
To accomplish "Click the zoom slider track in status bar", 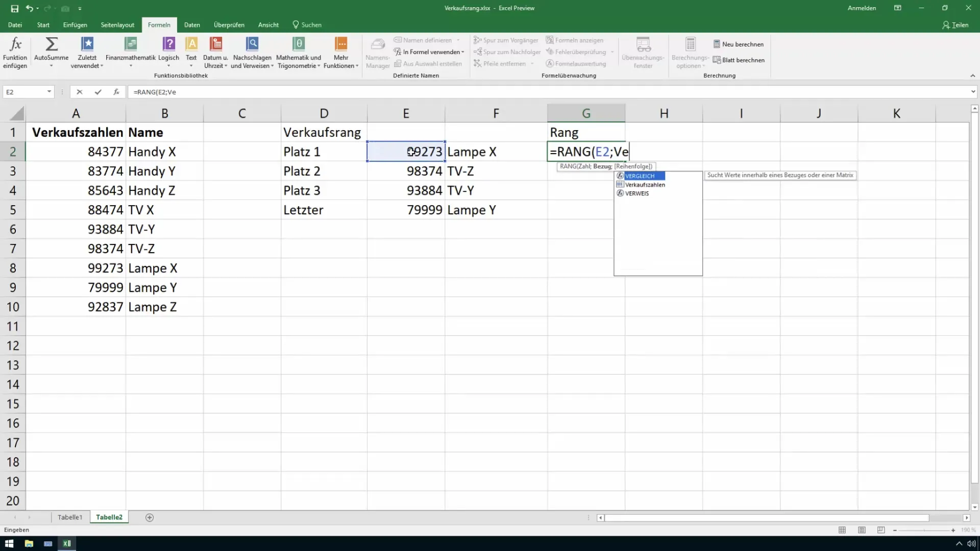I will pos(924,531).
